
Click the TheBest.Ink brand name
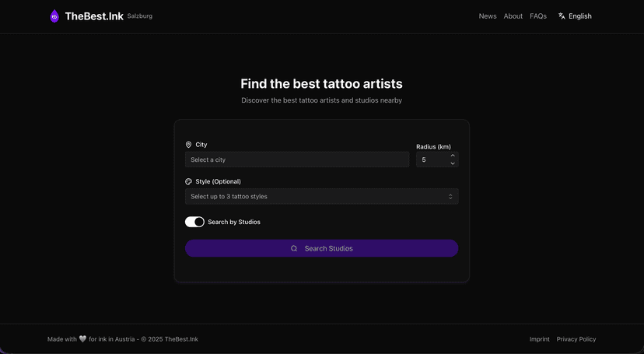(x=94, y=16)
